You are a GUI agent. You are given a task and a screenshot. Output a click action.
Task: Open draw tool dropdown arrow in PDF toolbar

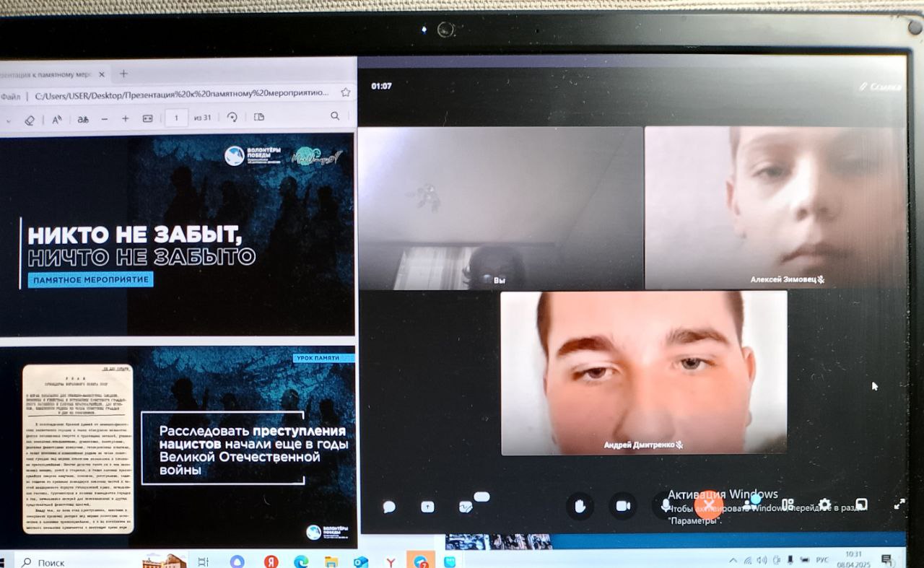point(8,120)
